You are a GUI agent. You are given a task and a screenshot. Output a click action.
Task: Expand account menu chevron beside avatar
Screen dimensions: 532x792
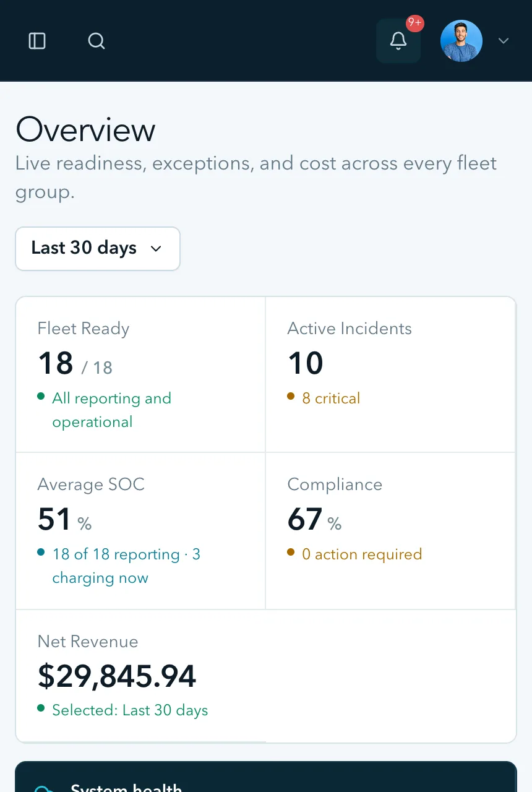click(504, 41)
